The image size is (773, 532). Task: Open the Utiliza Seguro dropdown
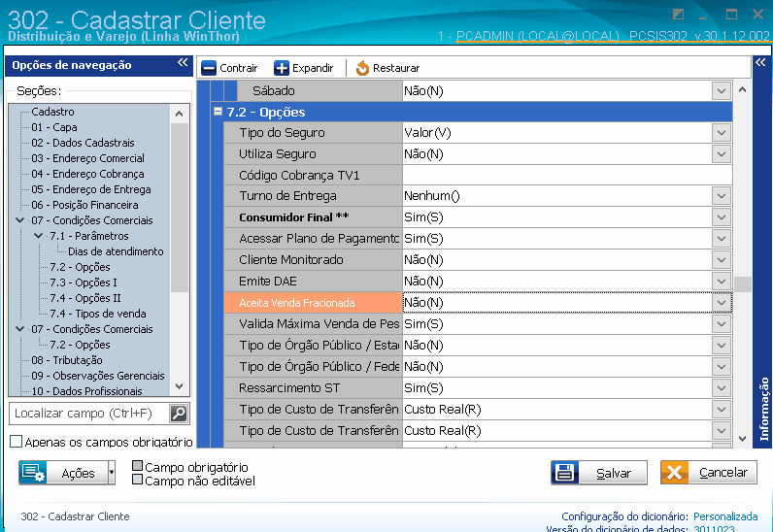(x=722, y=154)
